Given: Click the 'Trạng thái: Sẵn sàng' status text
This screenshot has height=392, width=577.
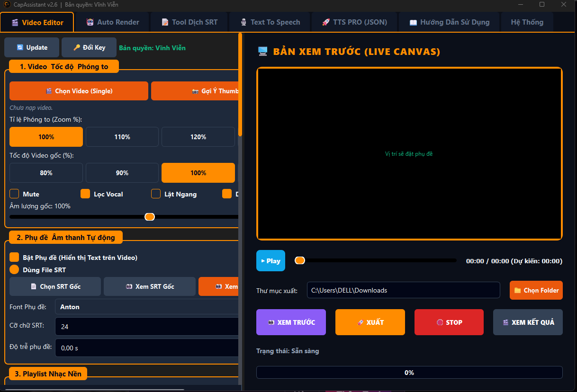Looking at the screenshot, I should click(288, 351).
